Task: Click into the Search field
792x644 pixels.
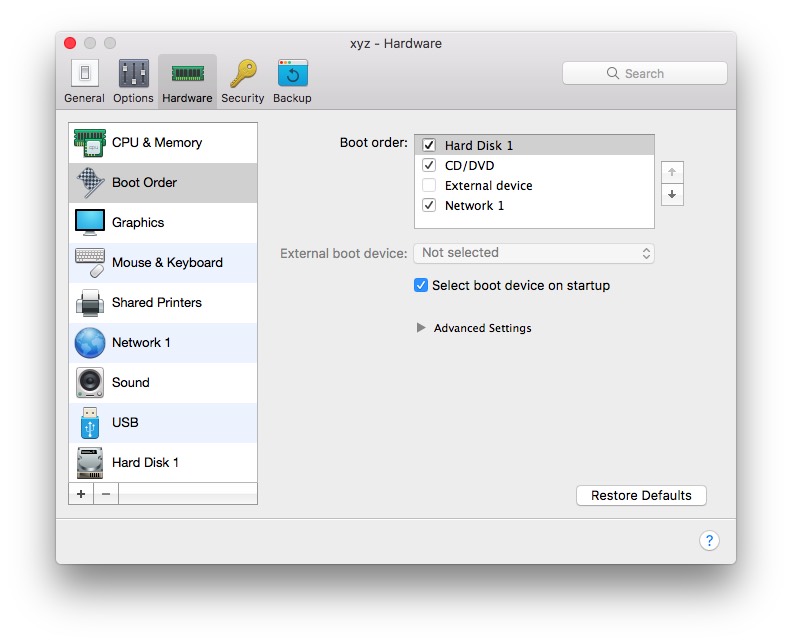Action: (x=645, y=73)
